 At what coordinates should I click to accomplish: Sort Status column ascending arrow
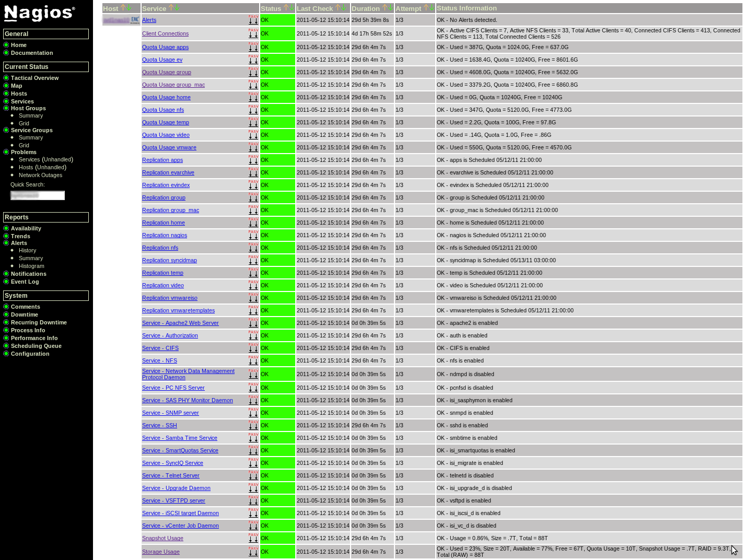[286, 8]
